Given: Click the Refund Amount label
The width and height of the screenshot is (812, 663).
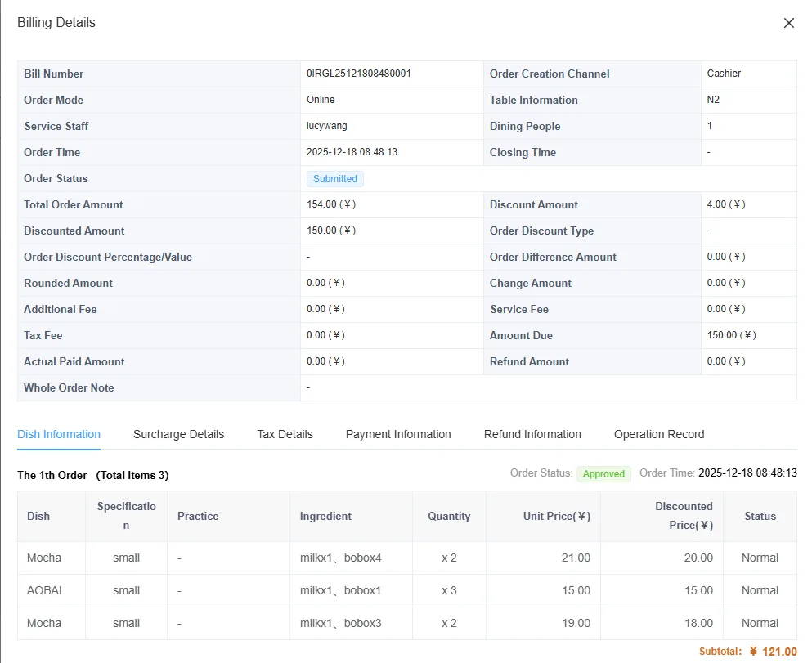Looking at the screenshot, I should tap(529, 361).
